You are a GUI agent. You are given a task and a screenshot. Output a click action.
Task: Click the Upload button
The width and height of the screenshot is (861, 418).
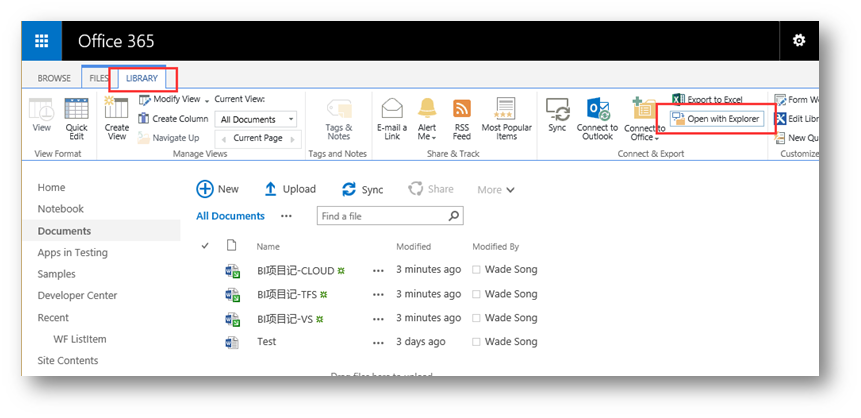pos(290,190)
